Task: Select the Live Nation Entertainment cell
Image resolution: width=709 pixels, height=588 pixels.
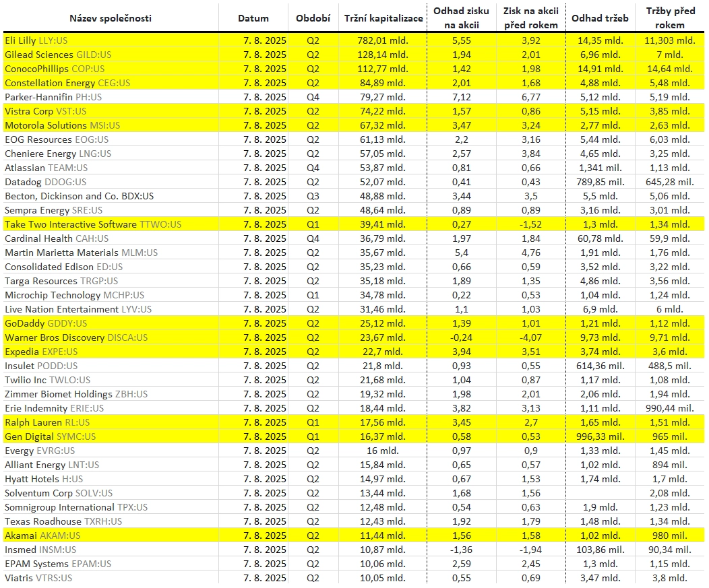Action: (x=111, y=308)
